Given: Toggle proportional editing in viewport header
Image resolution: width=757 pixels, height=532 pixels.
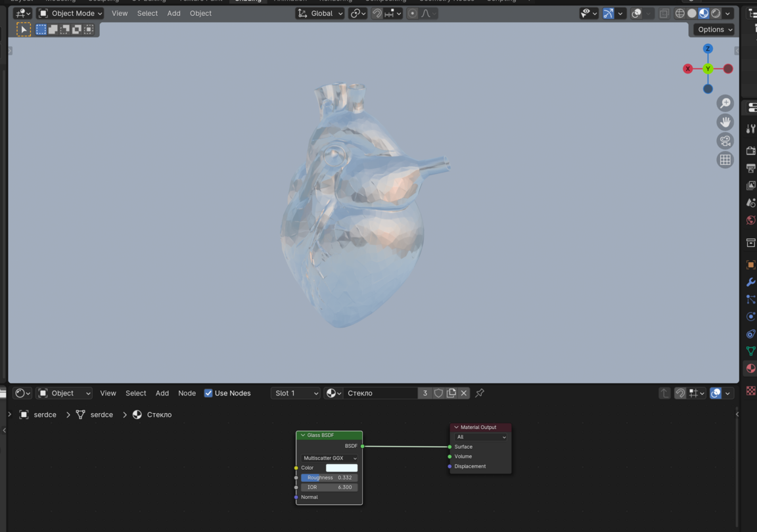Looking at the screenshot, I should pos(412,13).
